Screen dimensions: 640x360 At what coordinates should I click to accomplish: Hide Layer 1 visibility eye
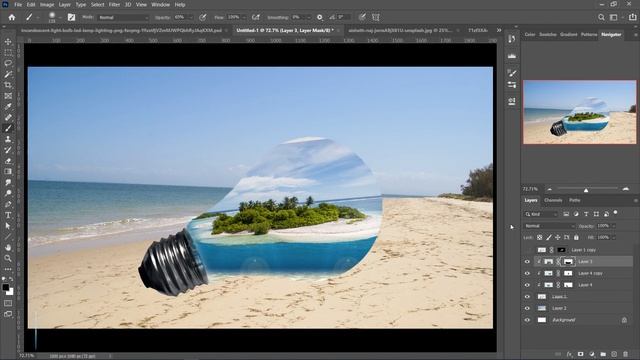coord(527,297)
